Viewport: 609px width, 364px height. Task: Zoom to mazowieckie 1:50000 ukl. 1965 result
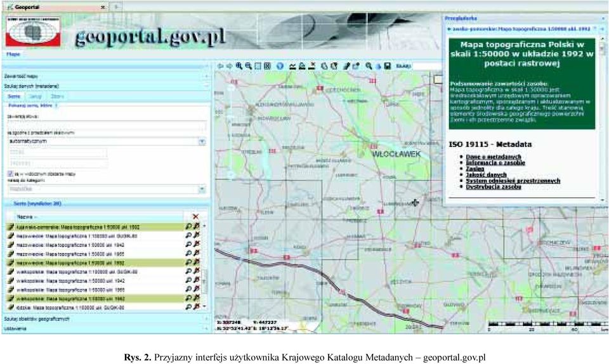(188, 254)
